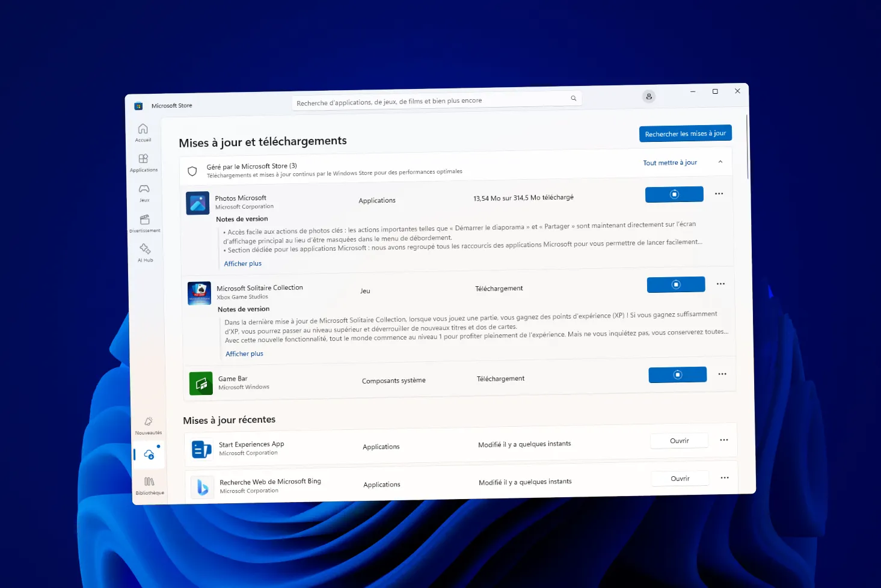Viewport: 881px width, 588px height.
Task: Stop the Photos Microsoft download
Action: point(674,194)
